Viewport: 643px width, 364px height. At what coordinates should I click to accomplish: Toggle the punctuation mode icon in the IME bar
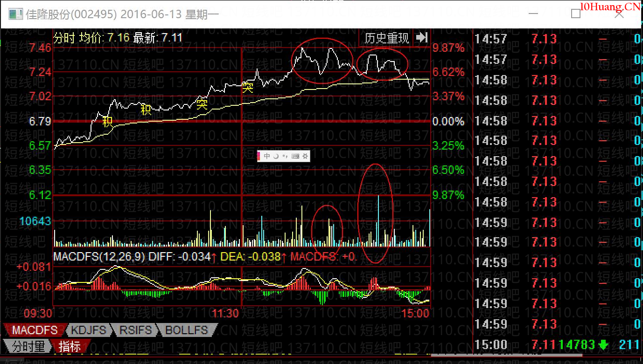(284, 156)
